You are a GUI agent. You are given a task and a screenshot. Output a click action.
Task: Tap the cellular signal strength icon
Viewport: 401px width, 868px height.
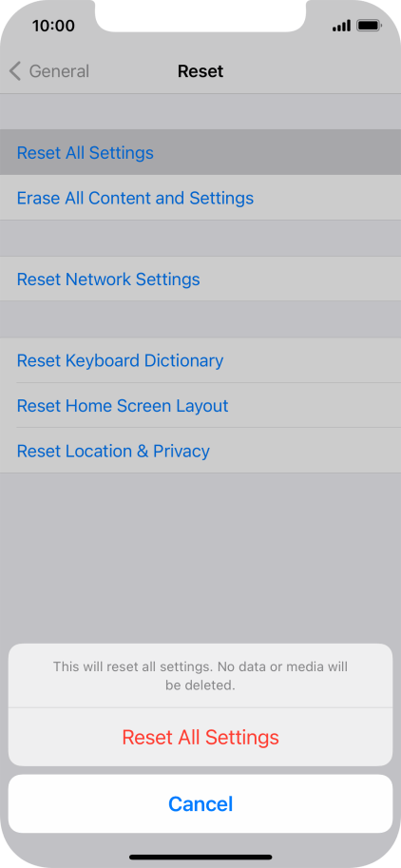(x=341, y=26)
